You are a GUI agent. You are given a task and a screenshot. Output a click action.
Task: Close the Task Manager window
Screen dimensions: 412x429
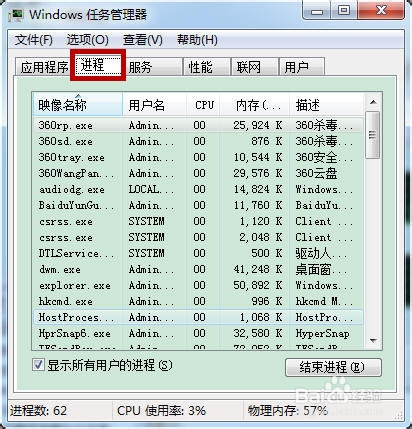tap(381, 11)
